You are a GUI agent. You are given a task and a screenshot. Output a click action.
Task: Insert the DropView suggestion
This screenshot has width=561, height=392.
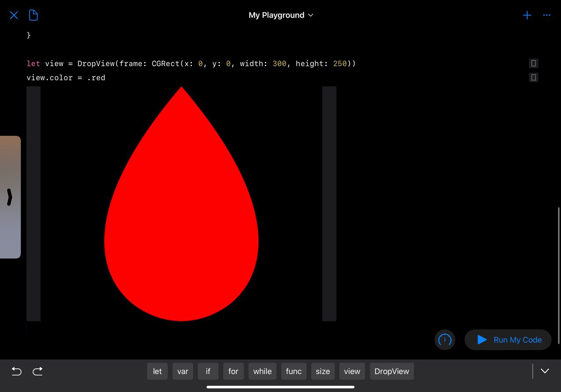tap(392, 371)
